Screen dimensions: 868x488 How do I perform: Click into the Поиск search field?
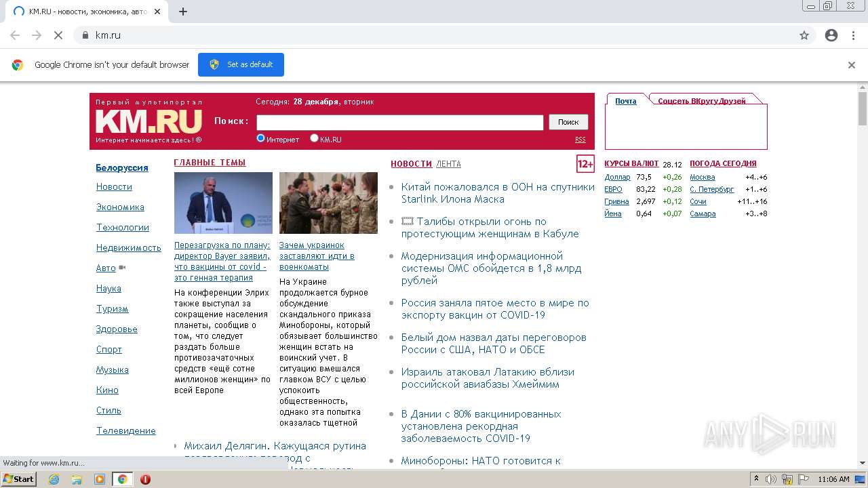click(400, 122)
